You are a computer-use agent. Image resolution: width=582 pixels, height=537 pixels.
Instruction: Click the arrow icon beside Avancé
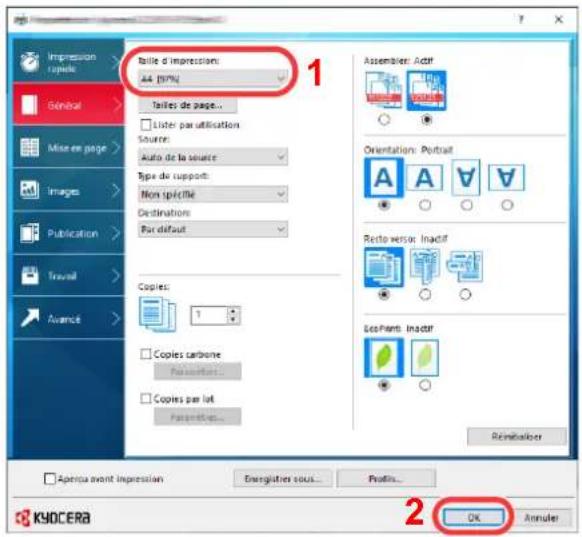click(30, 318)
